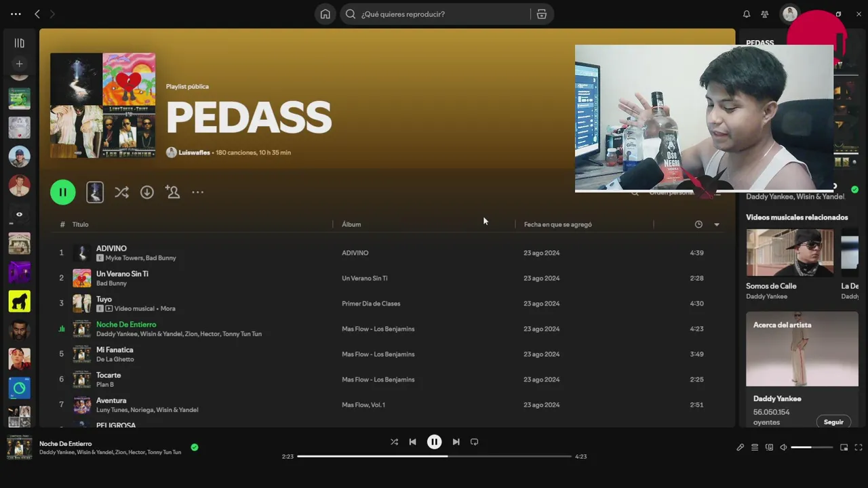868x488 pixels.
Task: Click the Seguir button for Daddy Yankee
Action: click(833, 422)
